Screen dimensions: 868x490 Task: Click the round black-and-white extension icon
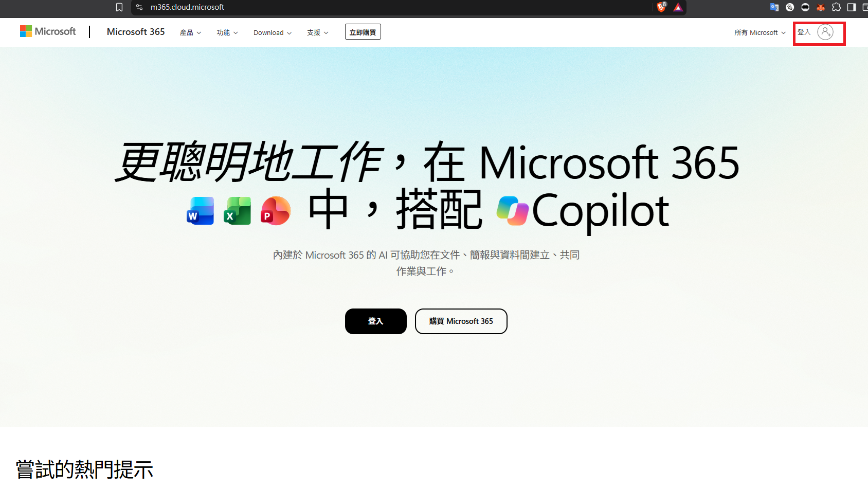[805, 7]
